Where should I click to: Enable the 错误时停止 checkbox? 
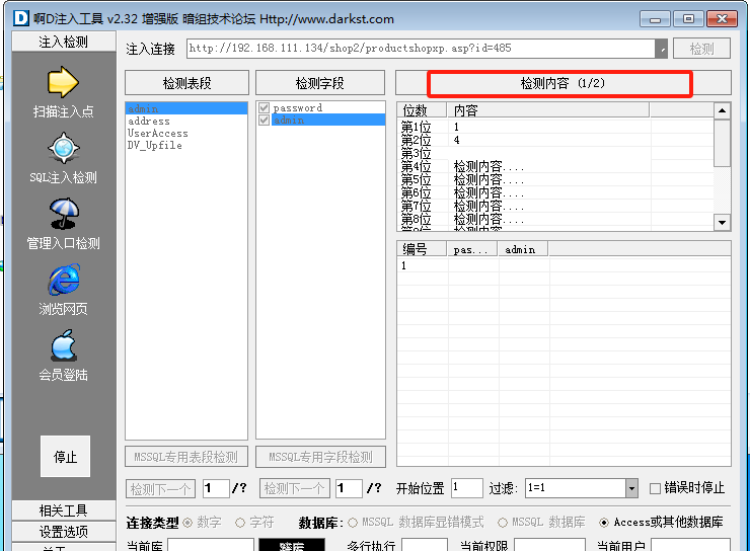(655, 488)
